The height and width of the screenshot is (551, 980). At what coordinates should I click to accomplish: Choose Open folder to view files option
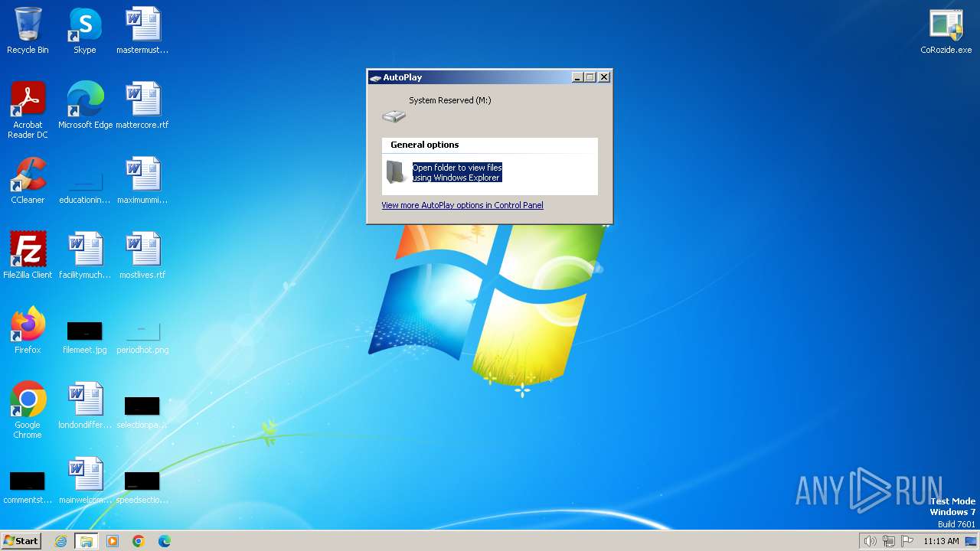click(457, 172)
